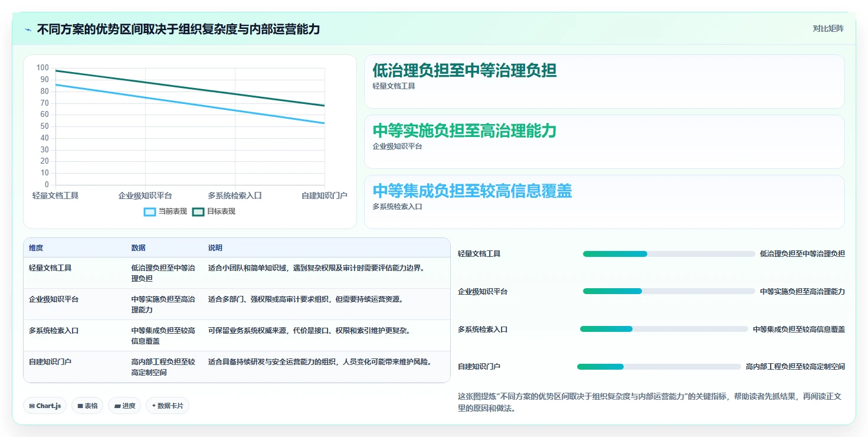This screenshot has height=437, width=868.
Task: Toggle the 目标表现 legend swatch
Action: click(198, 211)
